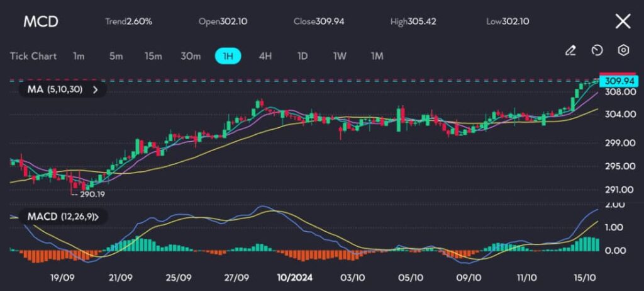Click the gauge-style indicator icon
The width and height of the screenshot is (644, 291).
point(597,50)
